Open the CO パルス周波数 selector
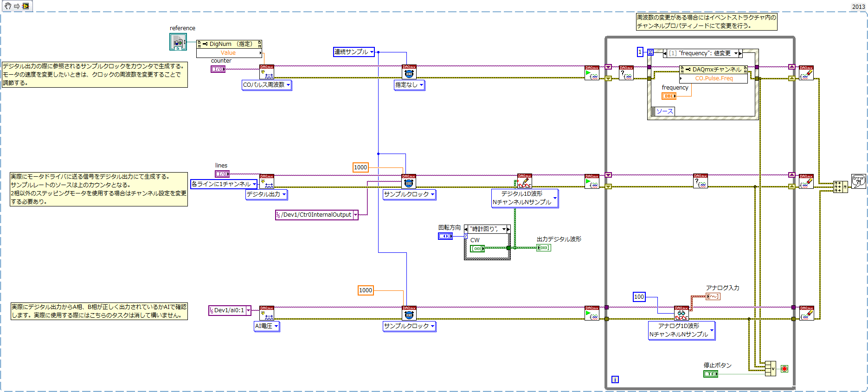Viewport: 868px width, 392px height. coord(267,85)
